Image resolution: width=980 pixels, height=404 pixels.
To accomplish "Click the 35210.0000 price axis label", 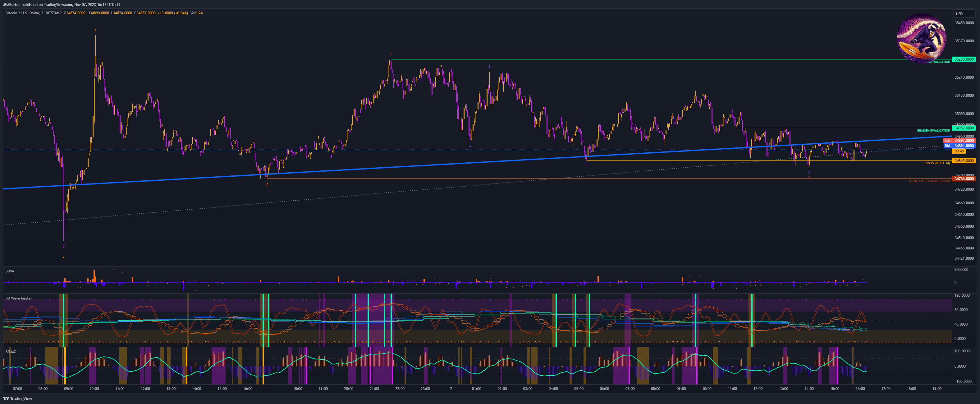I will [x=964, y=77].
